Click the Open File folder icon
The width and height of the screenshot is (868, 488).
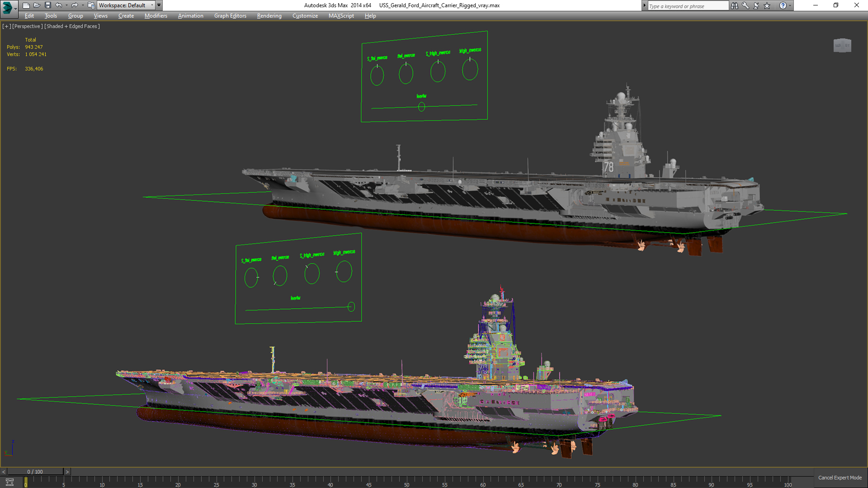[37, 5]
